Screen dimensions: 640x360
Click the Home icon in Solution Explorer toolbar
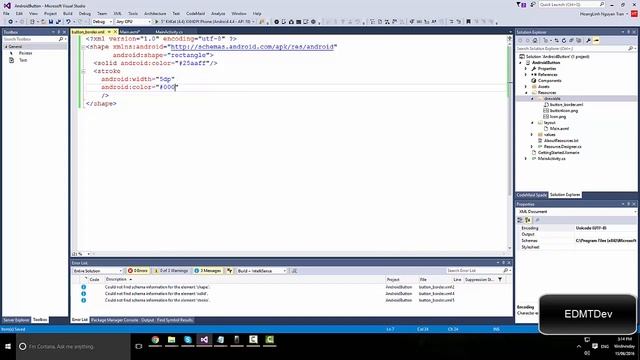pyautogui.click(x=535, y=40)
